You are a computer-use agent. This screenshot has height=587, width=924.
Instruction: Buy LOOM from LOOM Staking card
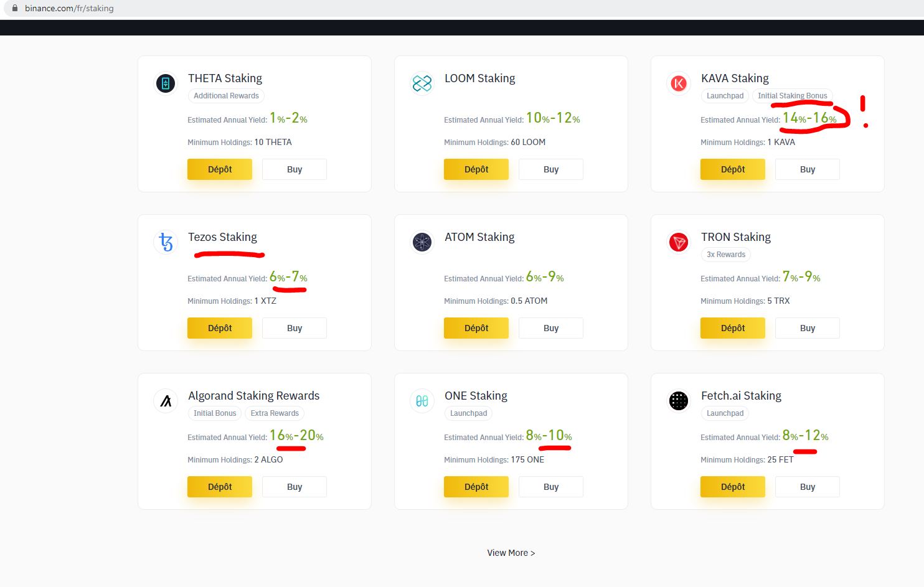tap(551, 169)
